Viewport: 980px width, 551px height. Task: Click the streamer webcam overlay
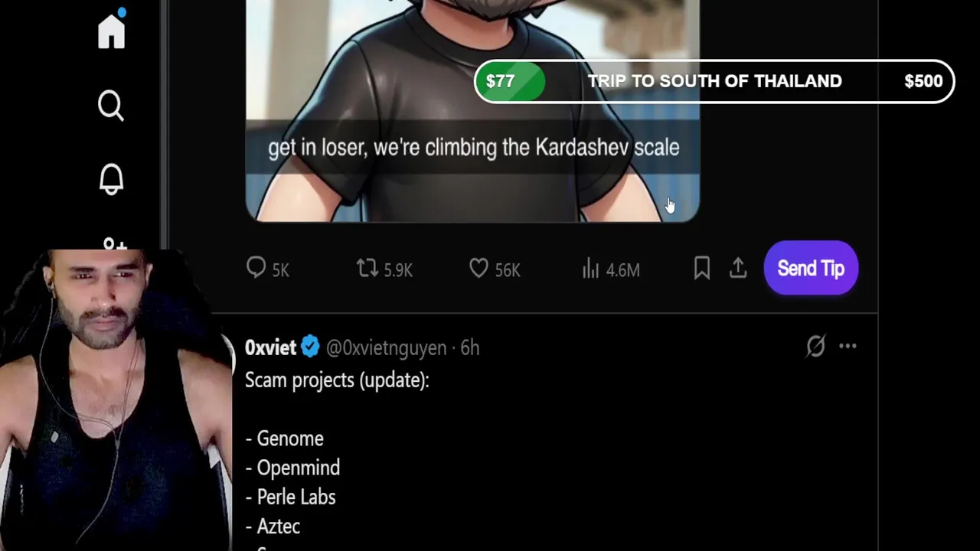[x=115, y=398]
